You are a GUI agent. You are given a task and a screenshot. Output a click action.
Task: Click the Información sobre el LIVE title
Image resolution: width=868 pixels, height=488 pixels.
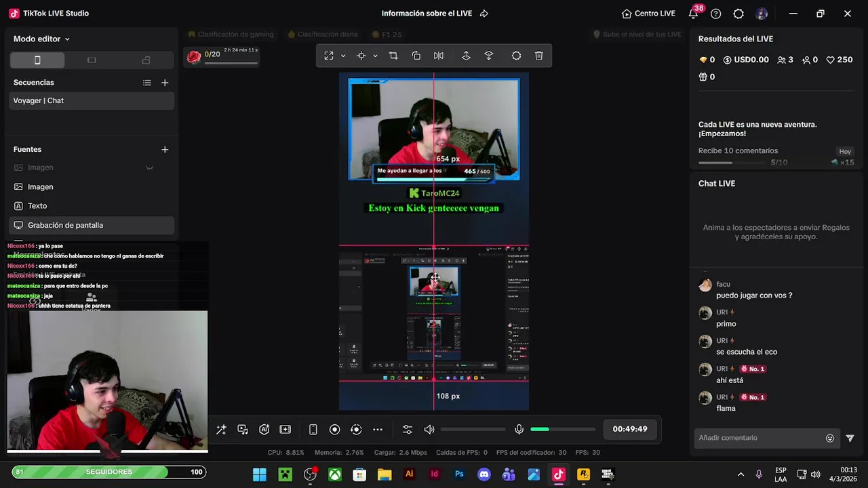427,14
